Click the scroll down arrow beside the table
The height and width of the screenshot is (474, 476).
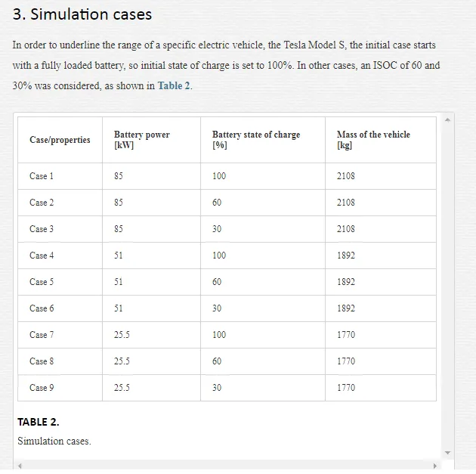pos(447,453)
